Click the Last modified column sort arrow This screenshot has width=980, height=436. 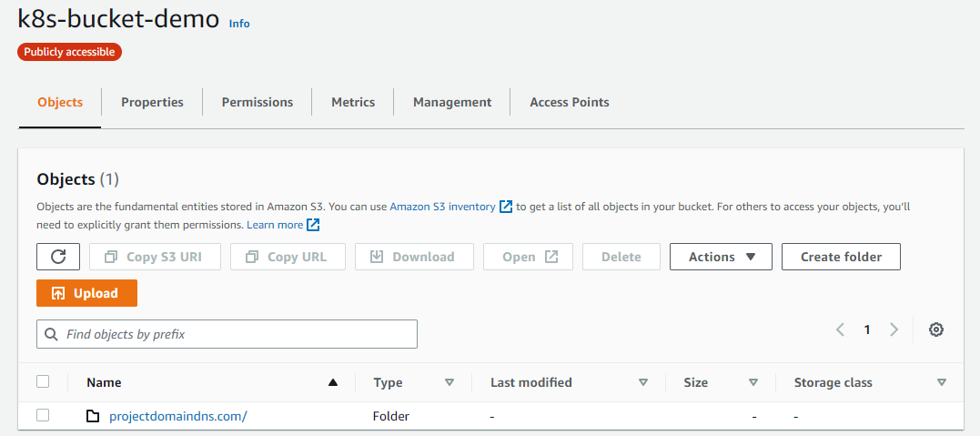pyautogui.click(x=643, y=382)
